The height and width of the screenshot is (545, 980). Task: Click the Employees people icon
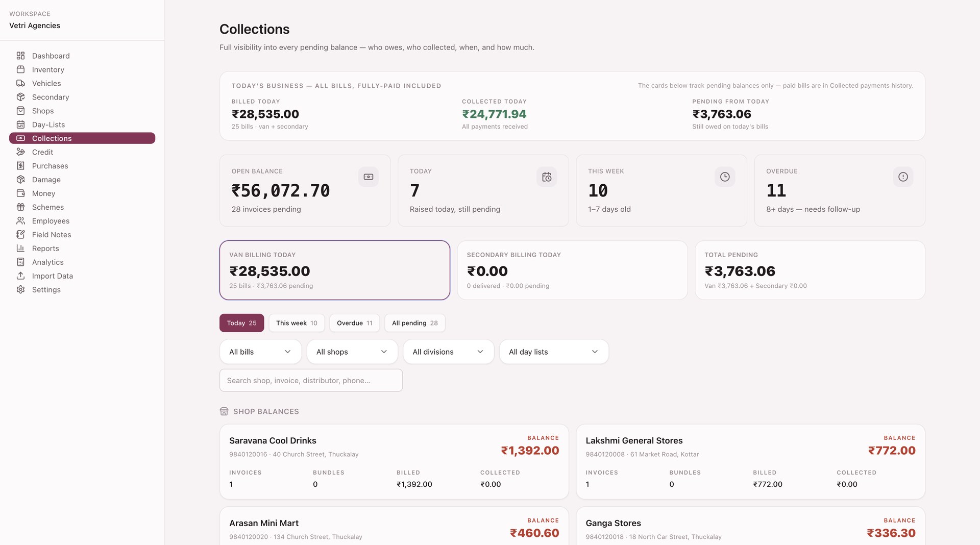[x=20, y=221]
